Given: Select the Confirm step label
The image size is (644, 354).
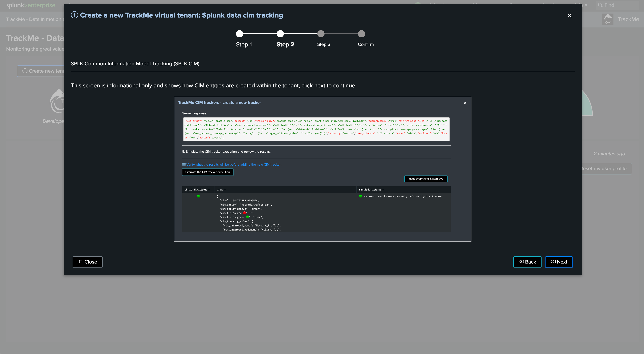Looking at the screenshot, I should point(366,44).
